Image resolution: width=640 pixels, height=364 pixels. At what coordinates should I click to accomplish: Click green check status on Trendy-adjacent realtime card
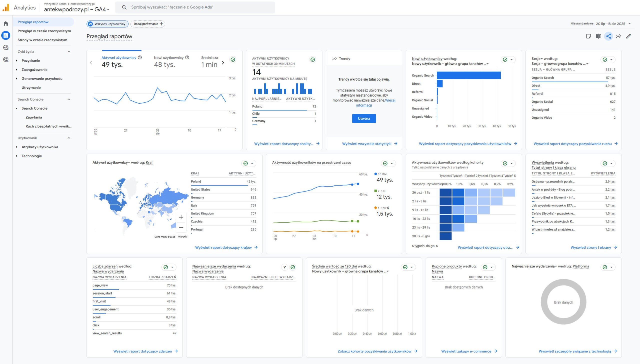tap(312, 59)
